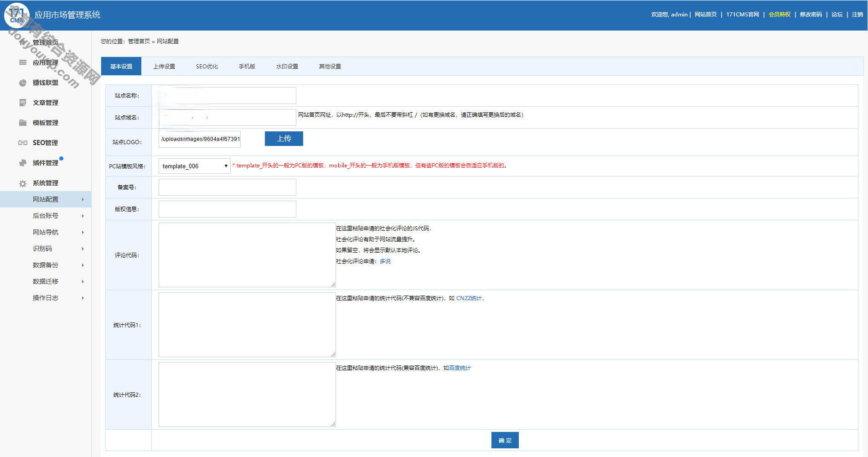The width and height of the screenshot is (868, 457).
Task: Open the CNZZ统计 link
Action: coord(469,298)
